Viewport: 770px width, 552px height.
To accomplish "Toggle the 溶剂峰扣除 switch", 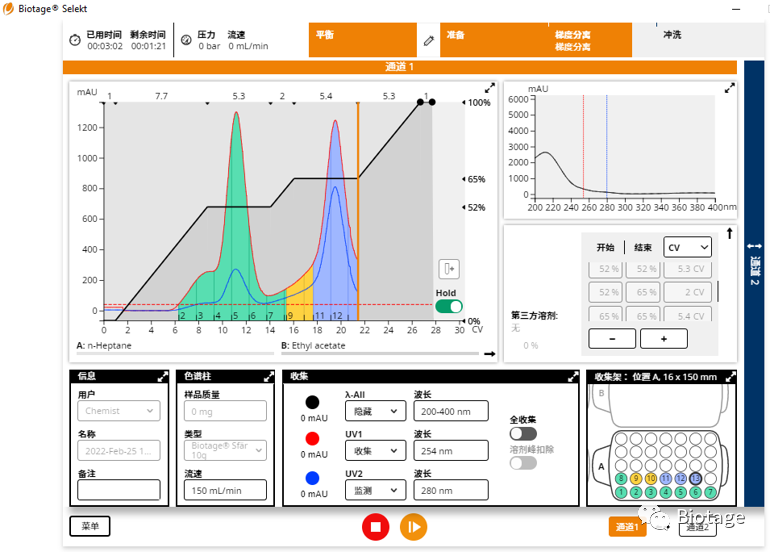I will [x=523, y=463].
